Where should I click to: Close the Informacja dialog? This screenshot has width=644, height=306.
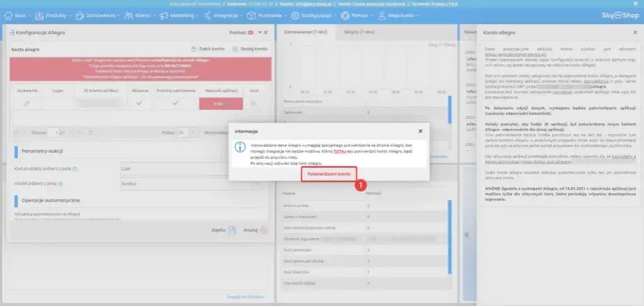(x=420, y=131)
